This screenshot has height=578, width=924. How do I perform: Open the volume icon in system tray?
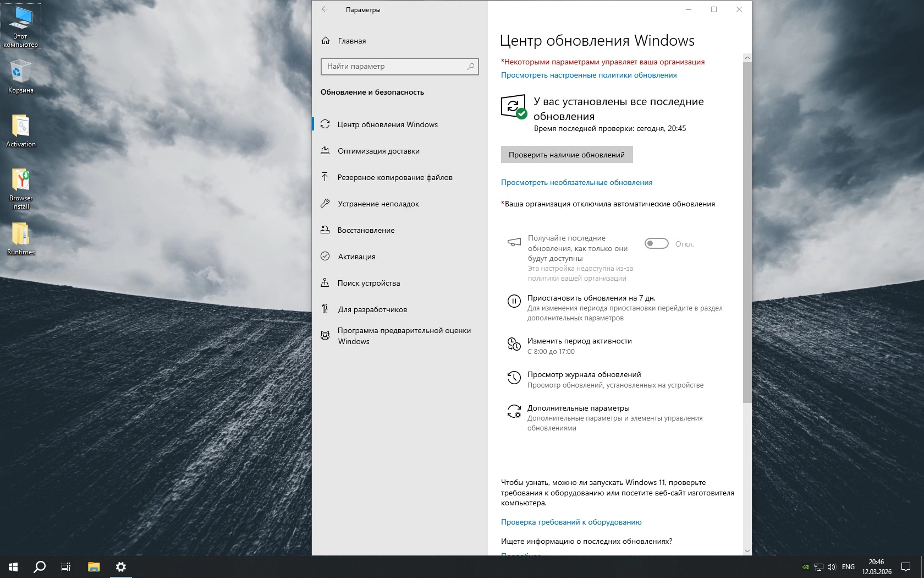click(832, 567)
